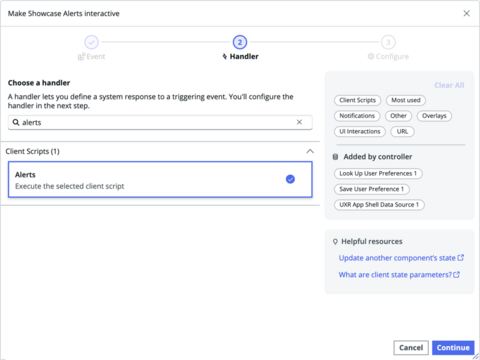Select UXR App Shell Data Source 1 chip
The height and width of the screenshot is (360, 480).
tap(379, 205)
